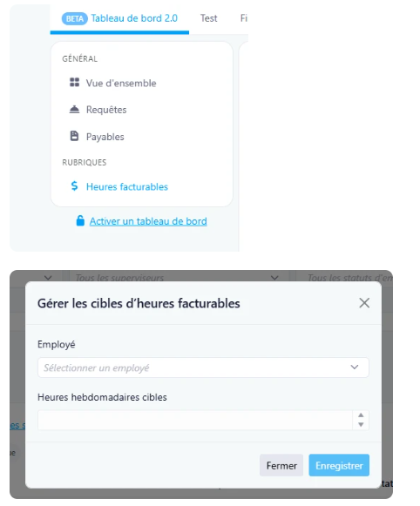The width and height of the screenshot is (420, 506).
Task: Follow the Activer un tableau de bord link
Action: coord(148,221)
